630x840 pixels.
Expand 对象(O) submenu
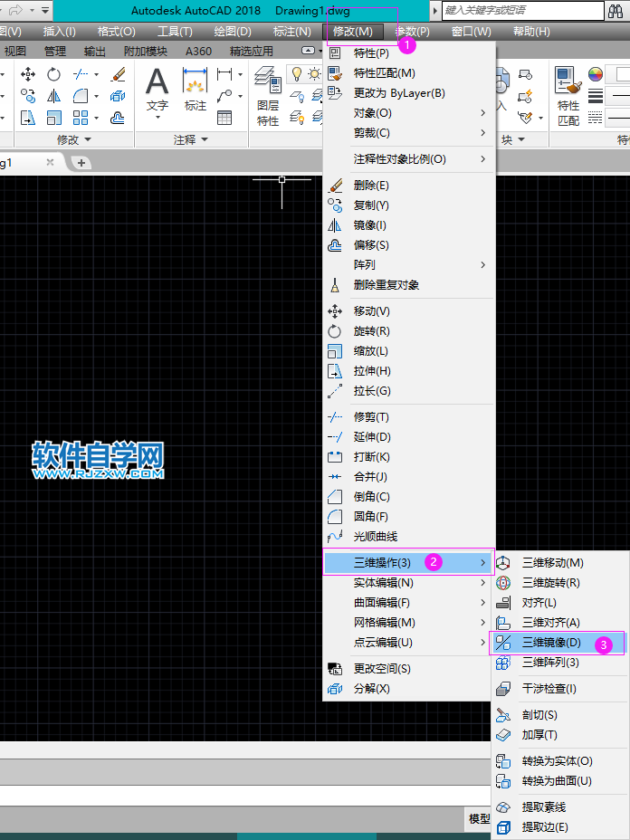pos(409,113)
